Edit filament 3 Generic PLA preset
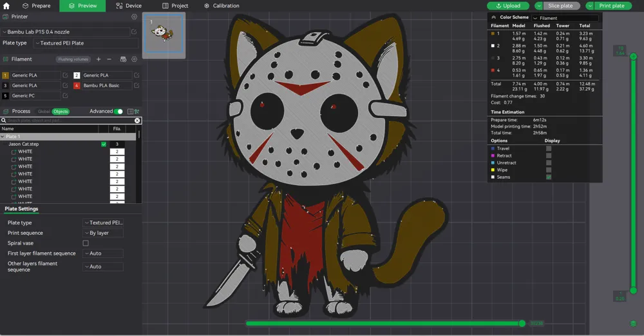The image size is (644, 336). pyautogui.click(x=65, y=86)
